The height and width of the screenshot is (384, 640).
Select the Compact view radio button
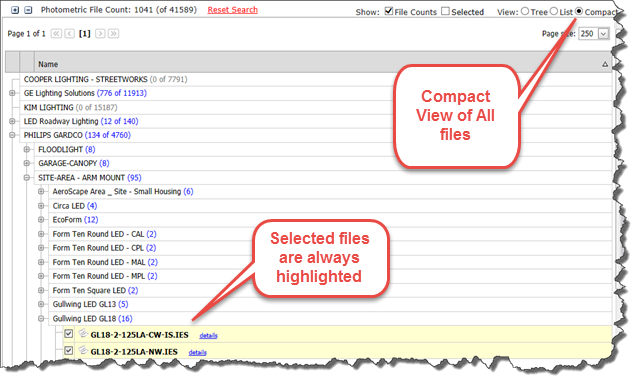click(579, 11)
